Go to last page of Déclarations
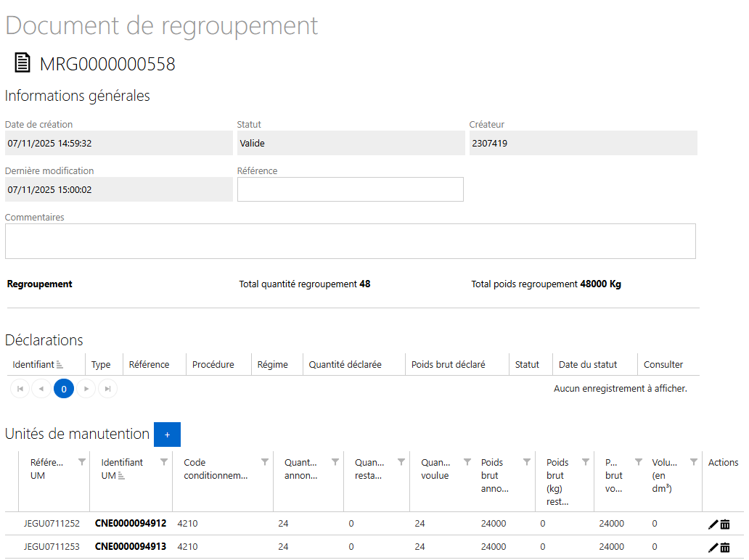The width and height of the screenshot is (749, 560). point(107,390)
